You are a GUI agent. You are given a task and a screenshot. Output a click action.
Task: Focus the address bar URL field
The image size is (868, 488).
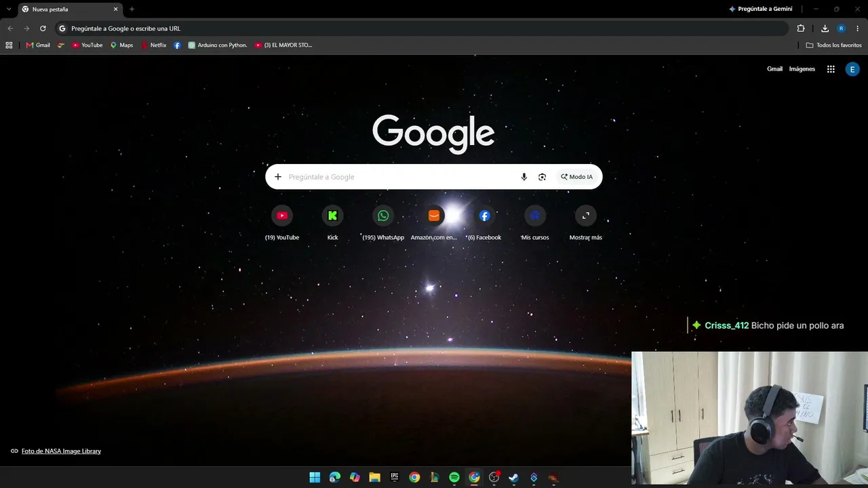(x=422, y=28)
